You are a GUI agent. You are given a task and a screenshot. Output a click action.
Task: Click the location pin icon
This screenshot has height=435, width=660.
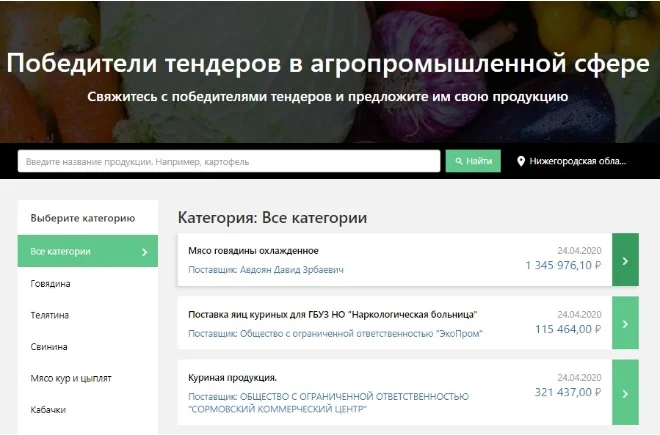521,161
